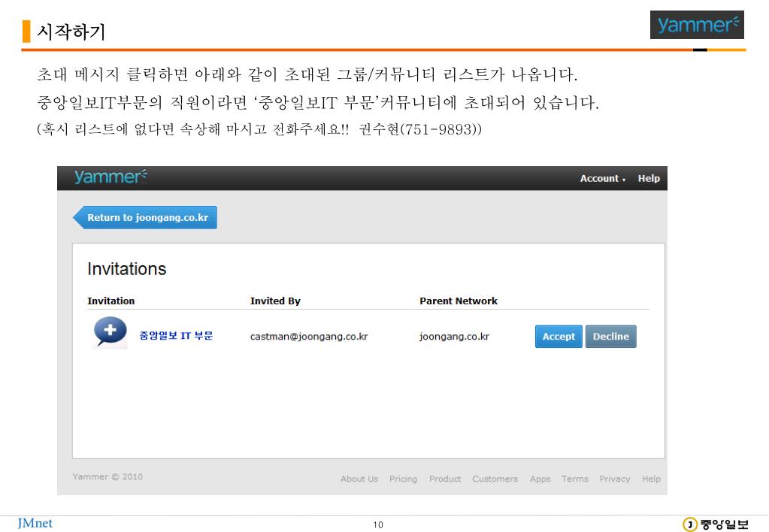
Task: Click the Invitations page heading
Action: click(x=127, y=269)
